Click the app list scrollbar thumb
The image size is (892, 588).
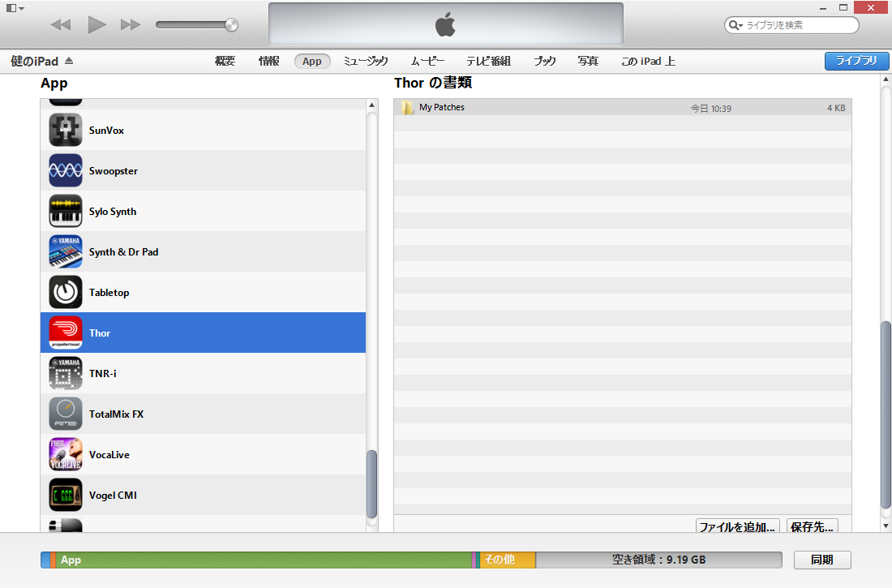point(372,484)
